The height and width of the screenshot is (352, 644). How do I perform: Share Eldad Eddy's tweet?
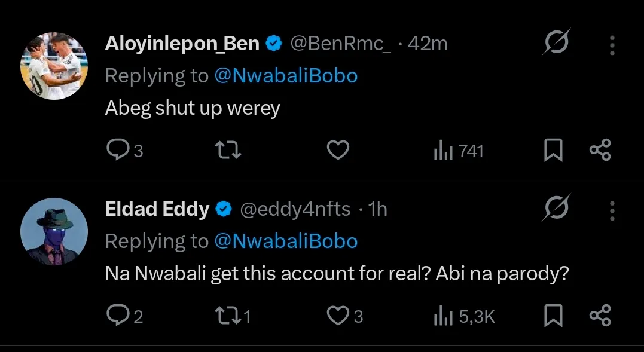pos(600,316)
